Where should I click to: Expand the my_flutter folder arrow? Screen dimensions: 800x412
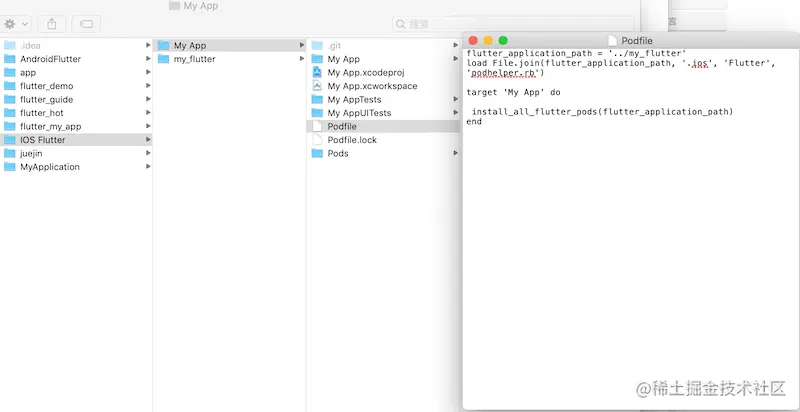[x=302, y=59]
